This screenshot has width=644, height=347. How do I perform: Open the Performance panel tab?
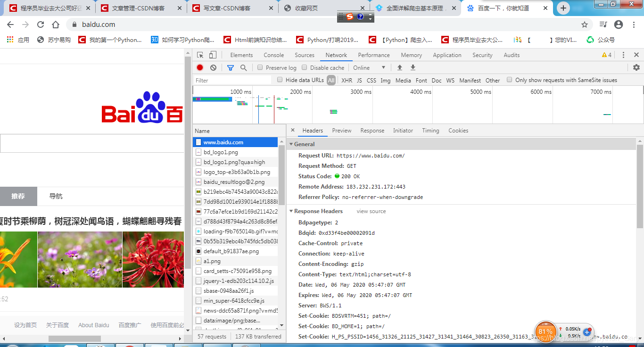[x=374, y=55]
